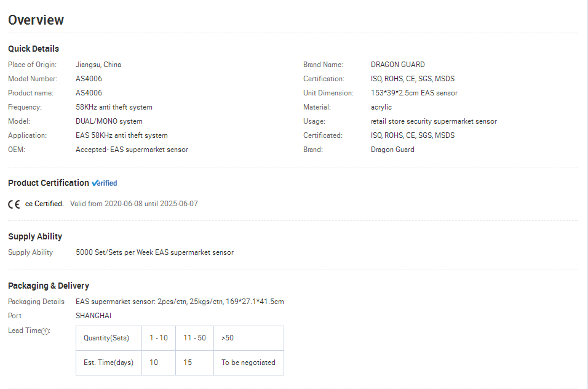
Task: Select Model Number value AS4006
Action: click(x=89, y=79)
